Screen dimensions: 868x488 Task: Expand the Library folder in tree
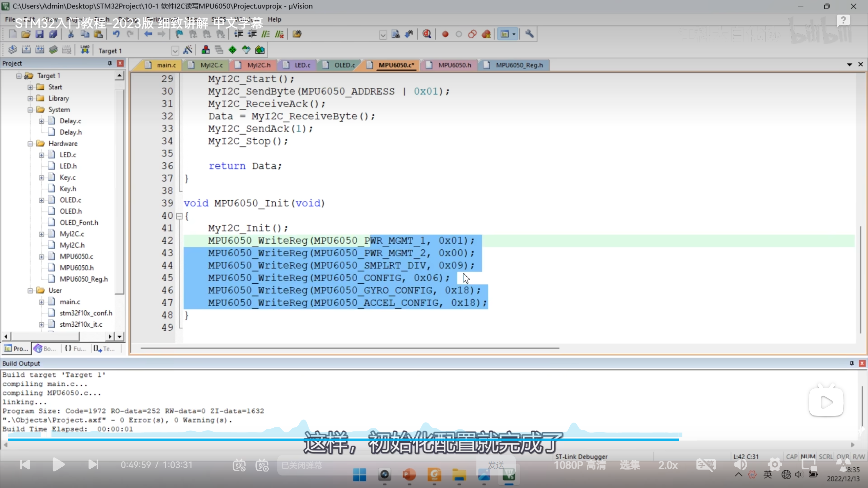(30, 98)
